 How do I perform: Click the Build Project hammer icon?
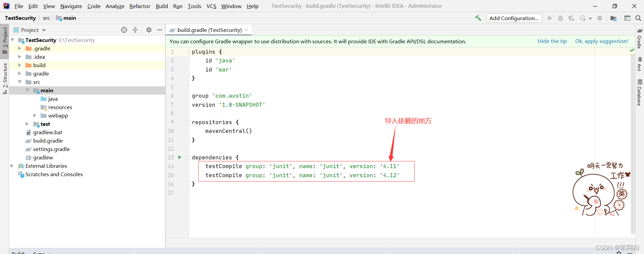click(478, 18)
